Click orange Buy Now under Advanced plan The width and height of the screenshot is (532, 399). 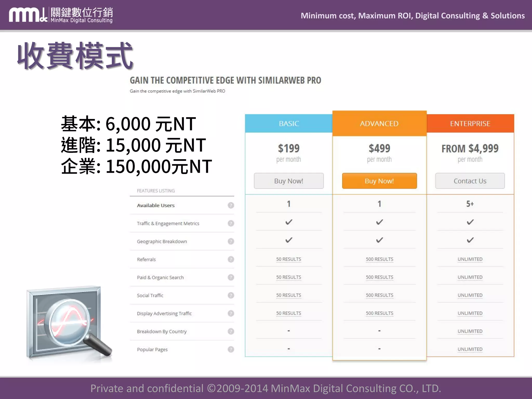tap(379, 181)
